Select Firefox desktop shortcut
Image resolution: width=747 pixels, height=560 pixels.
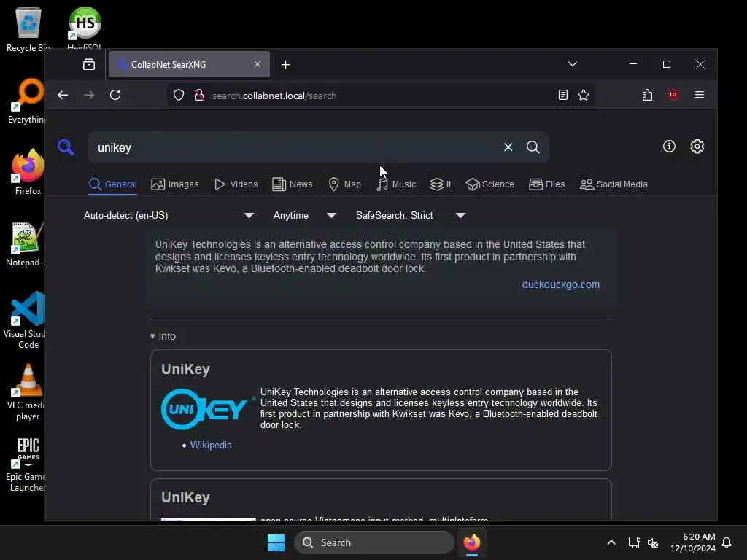click(28, 172)
